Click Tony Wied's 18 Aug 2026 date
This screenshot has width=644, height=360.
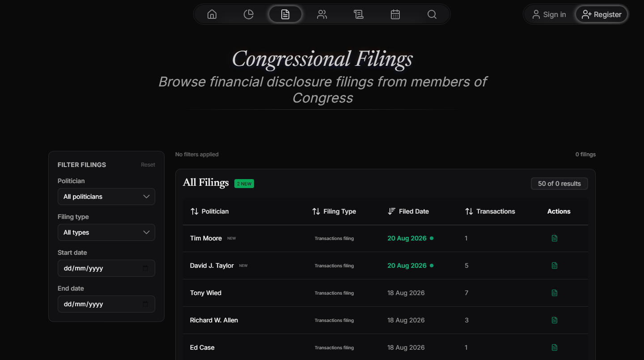406,293
